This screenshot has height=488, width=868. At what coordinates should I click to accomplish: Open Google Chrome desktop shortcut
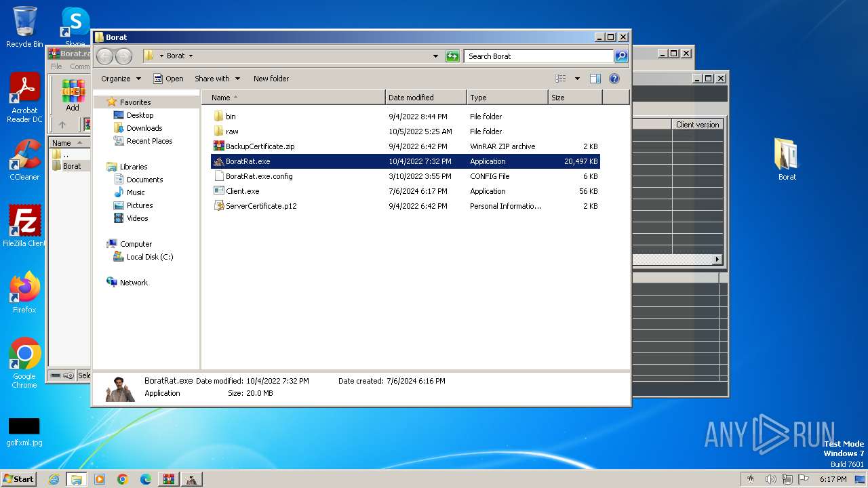click(x=24, y=363)
